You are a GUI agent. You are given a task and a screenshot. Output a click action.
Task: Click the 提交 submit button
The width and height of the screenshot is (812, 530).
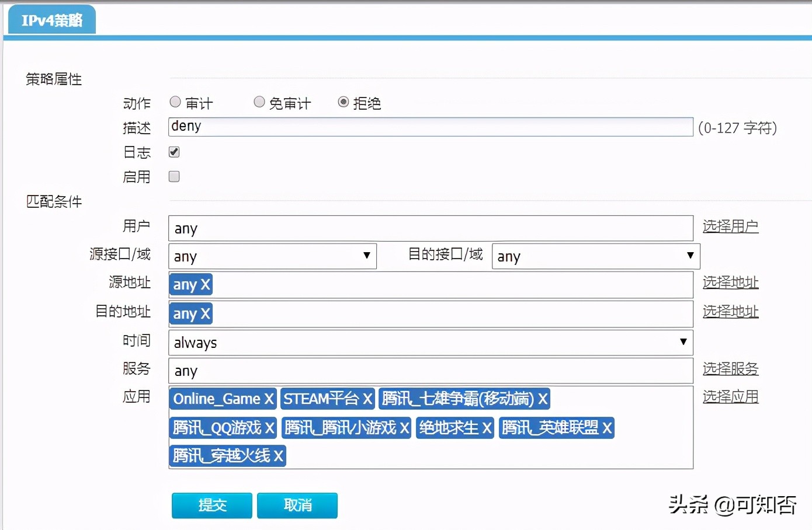click(211, 505)
